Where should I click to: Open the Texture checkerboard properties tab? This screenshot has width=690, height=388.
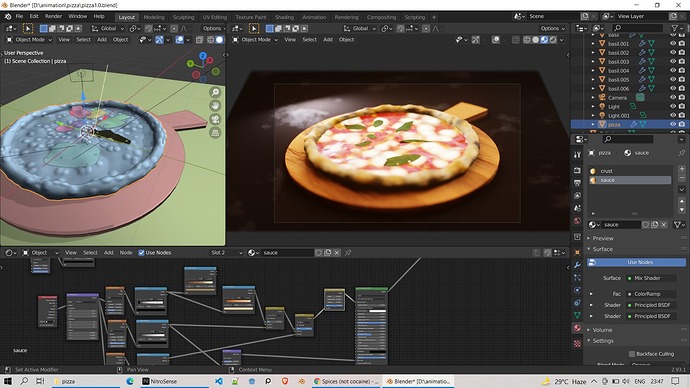coord(577,344)
